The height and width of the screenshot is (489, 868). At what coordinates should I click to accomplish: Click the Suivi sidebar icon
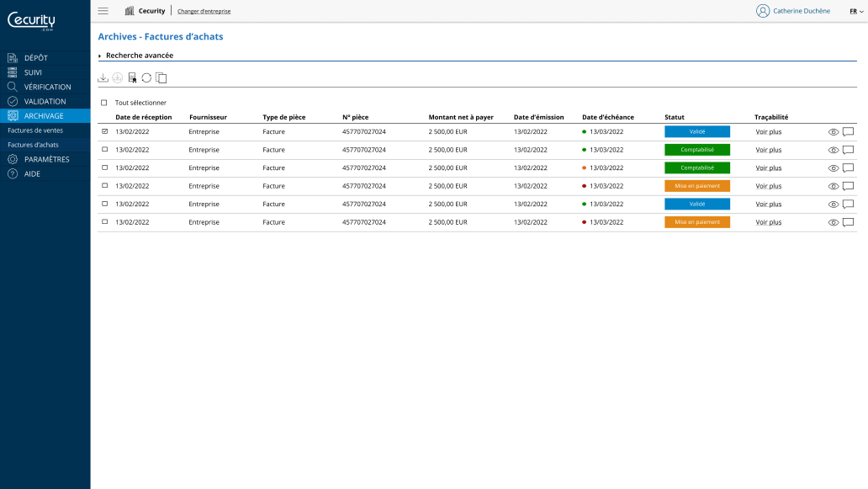tap(12, 72)
